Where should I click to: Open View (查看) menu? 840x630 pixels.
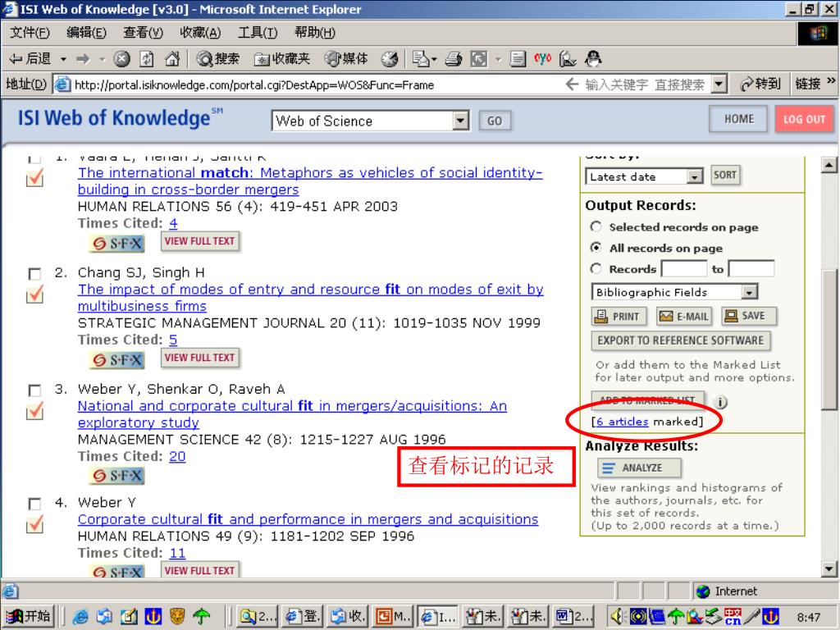pyautogui.click(x=143, y=33)
